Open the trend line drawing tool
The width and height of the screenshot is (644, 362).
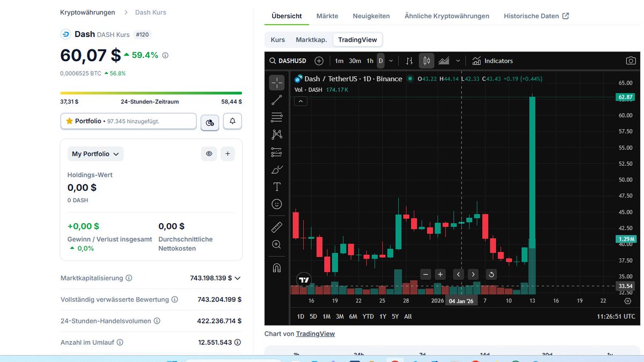pyautogui.click(x=276, y=100)
